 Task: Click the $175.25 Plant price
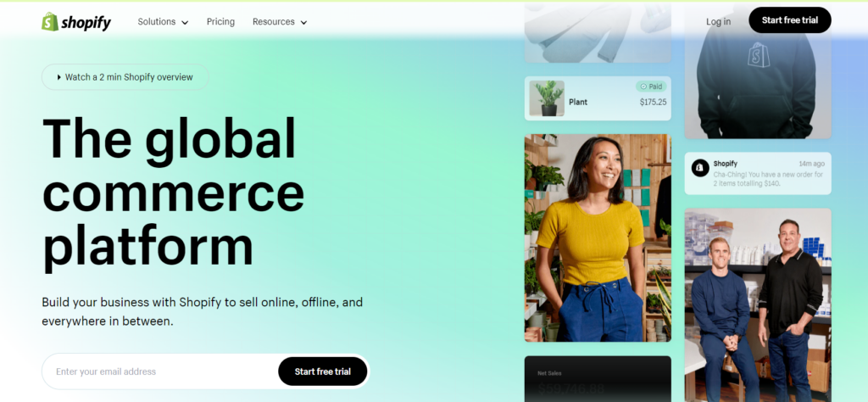tap(653, 103)
